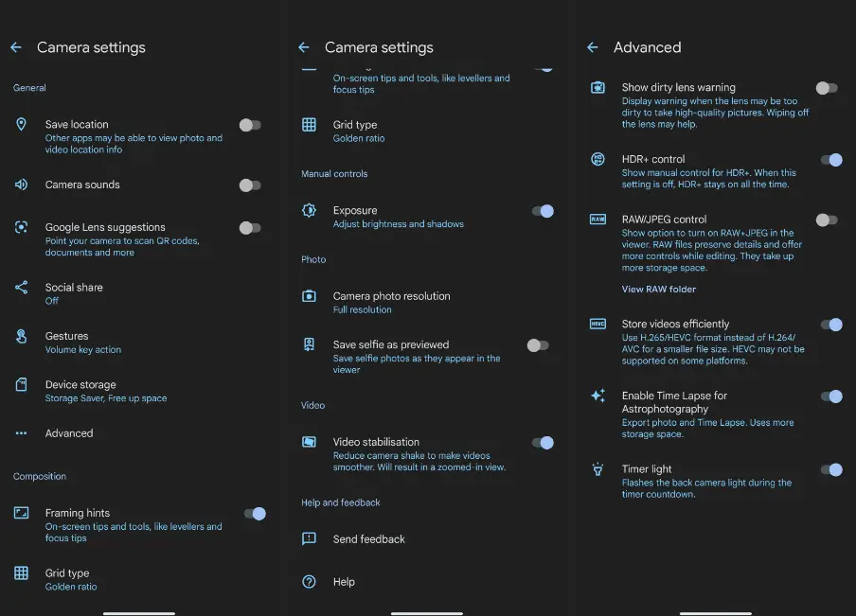Tap the Device storage card icon
The width and height of the screenshot is (856, 616).
[21, 385]
